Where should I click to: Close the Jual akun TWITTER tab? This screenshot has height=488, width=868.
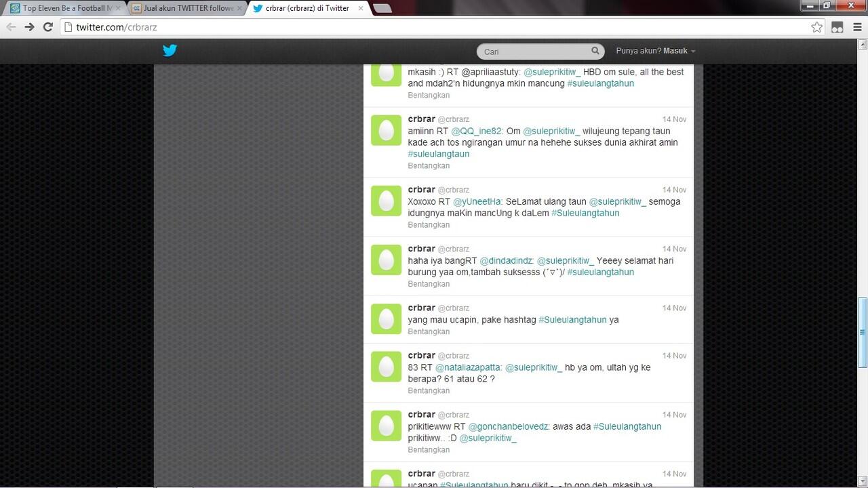coord(239,8)
